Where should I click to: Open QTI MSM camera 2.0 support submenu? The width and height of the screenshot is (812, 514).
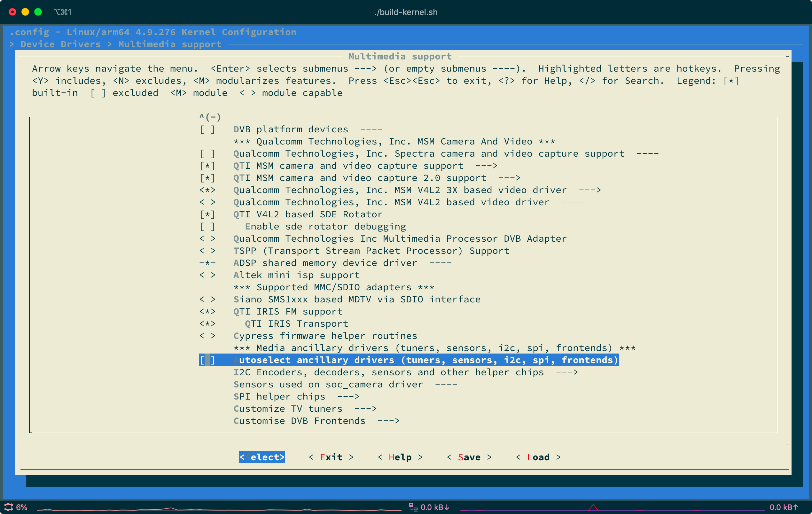click(x=359, y=178)
